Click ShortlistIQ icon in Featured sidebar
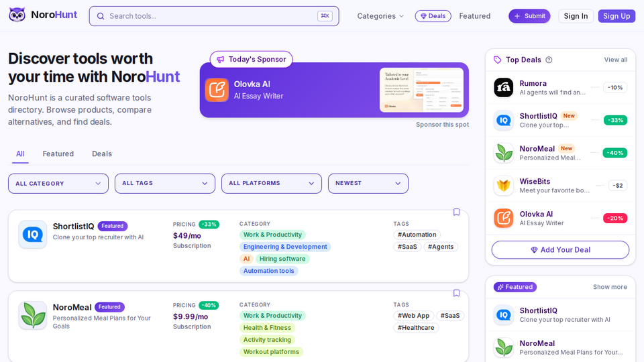 [503, 315]
